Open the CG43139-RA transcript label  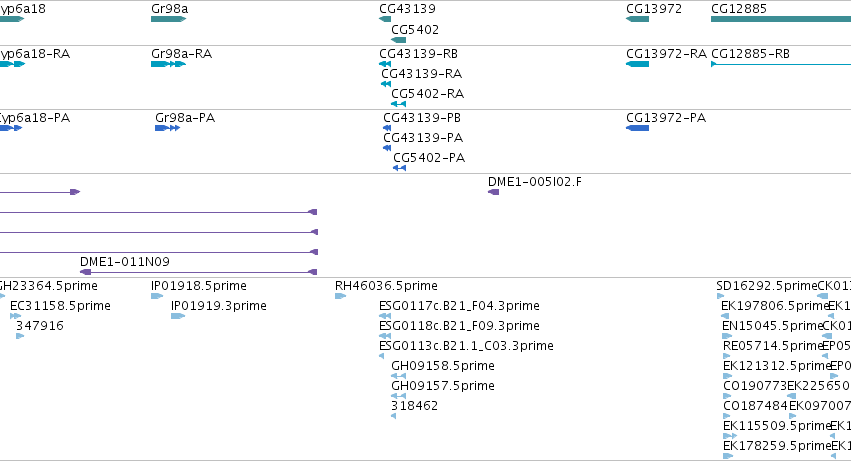point(421,74)
